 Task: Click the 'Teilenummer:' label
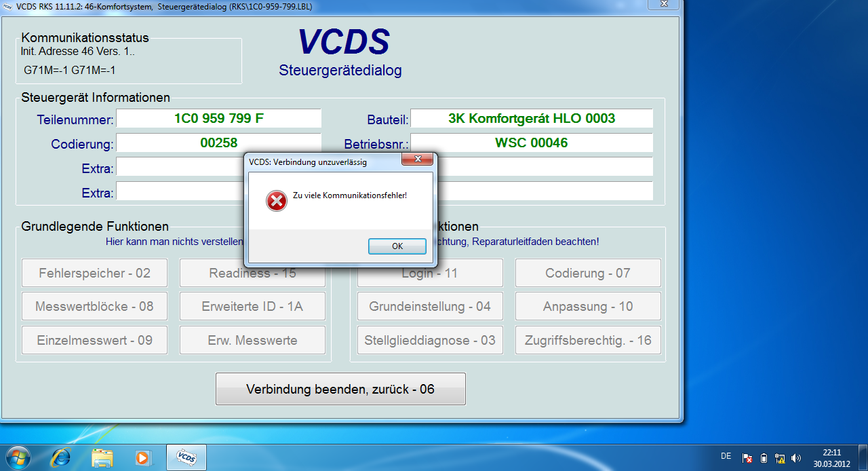[x=75, y=121]
